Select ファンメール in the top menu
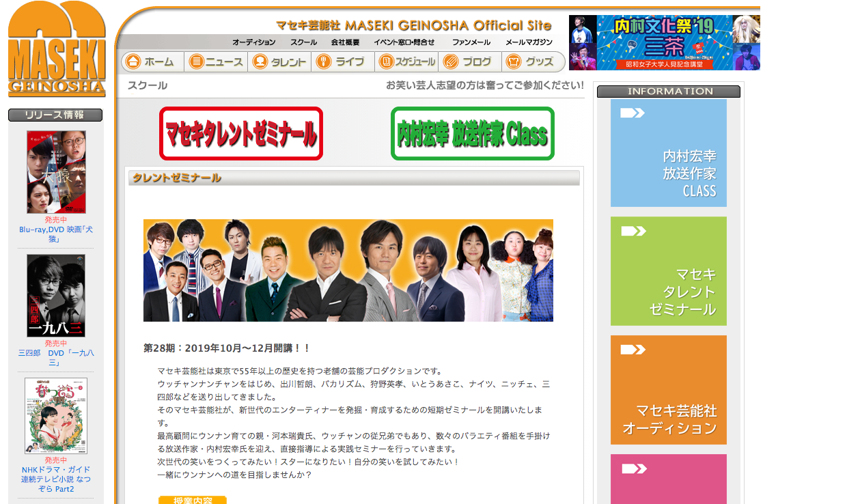 471,42
